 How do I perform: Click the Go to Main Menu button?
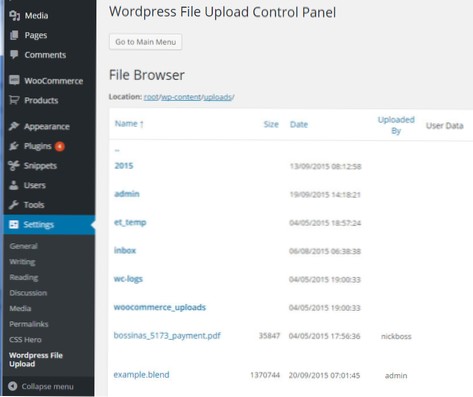[x=145, y=42]
